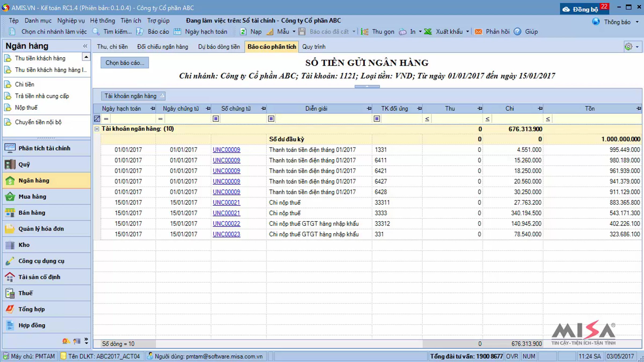Screen dimensions: 644x362
Task: Pin the Thu column
Action: [480, 108]
